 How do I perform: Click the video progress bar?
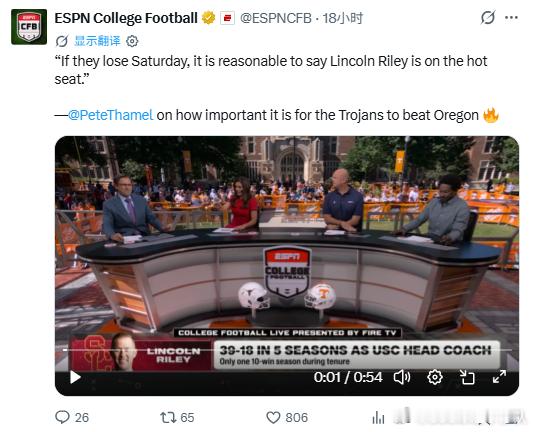pos(287,350)
